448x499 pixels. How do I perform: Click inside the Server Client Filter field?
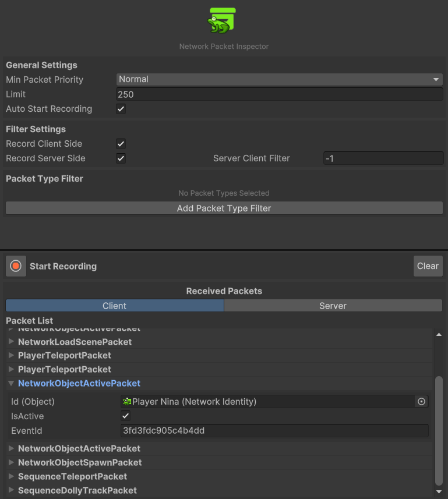[383, 158]
